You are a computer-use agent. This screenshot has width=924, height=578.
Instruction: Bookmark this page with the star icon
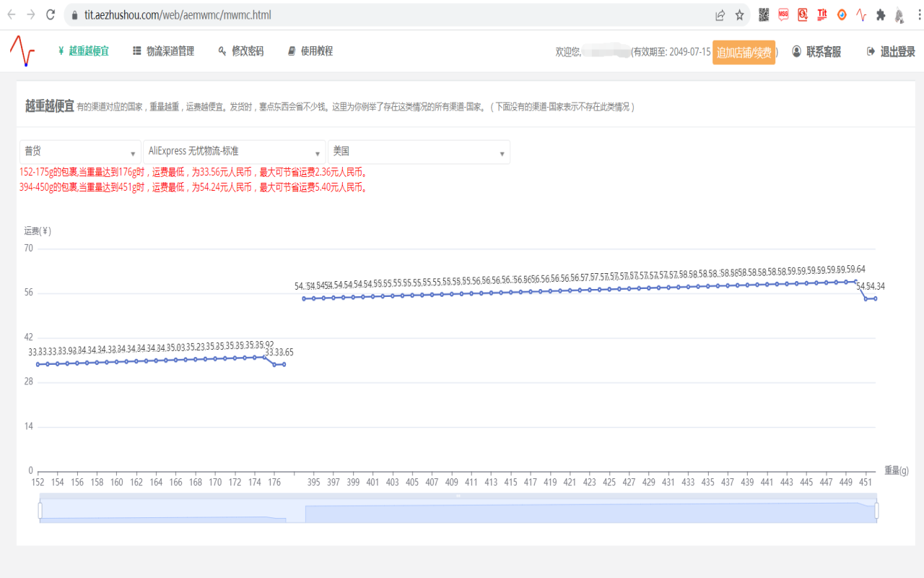[740, 14]
